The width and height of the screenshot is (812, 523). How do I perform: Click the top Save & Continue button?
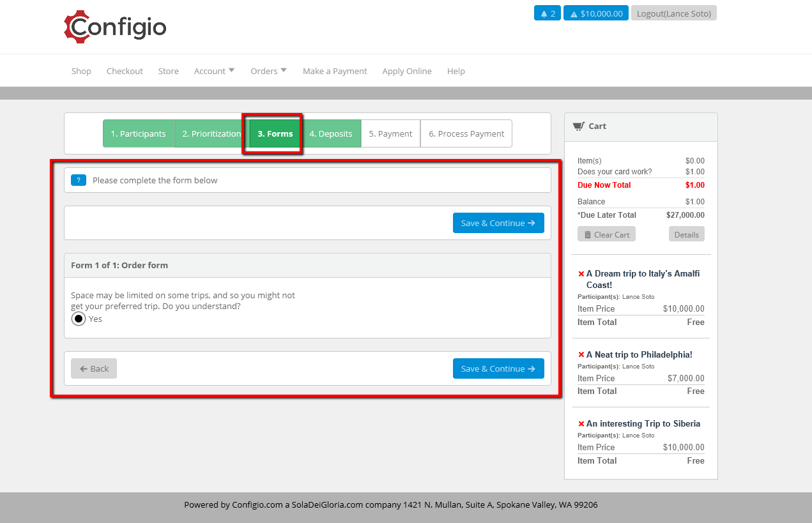[x=498, y=223]
